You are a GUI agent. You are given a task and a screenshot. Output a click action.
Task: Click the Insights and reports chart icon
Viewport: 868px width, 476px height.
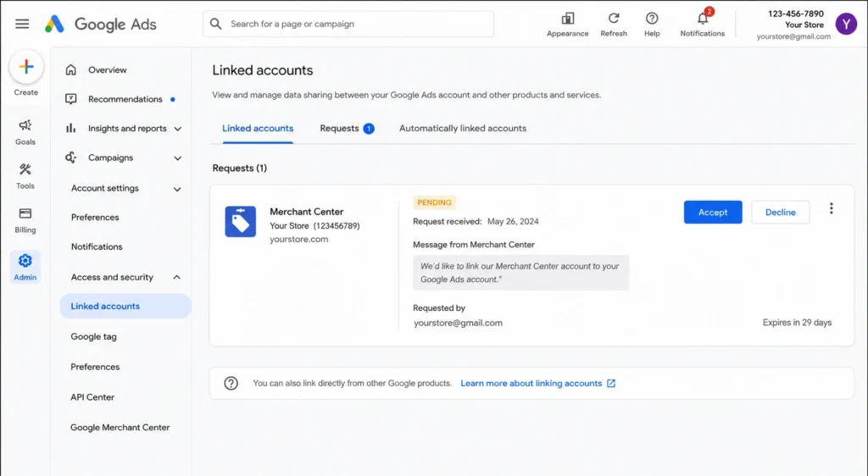[71, 128]
